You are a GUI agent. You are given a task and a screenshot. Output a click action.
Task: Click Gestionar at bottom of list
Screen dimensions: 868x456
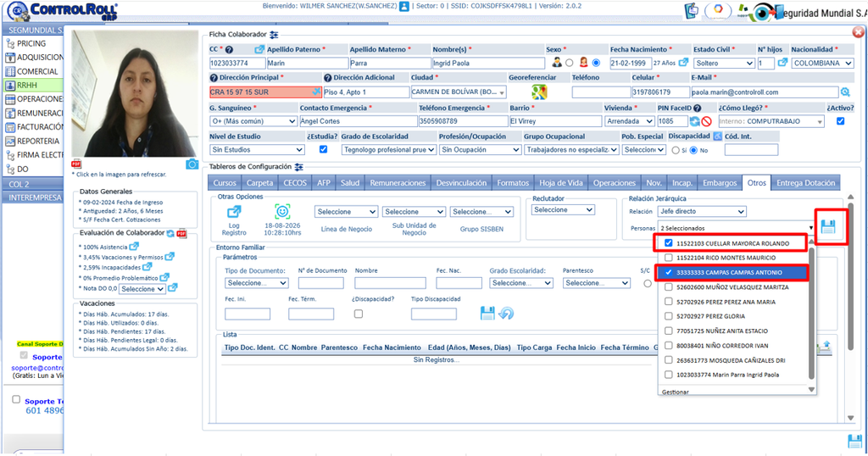pyautogui.click(x=676, y=392)
